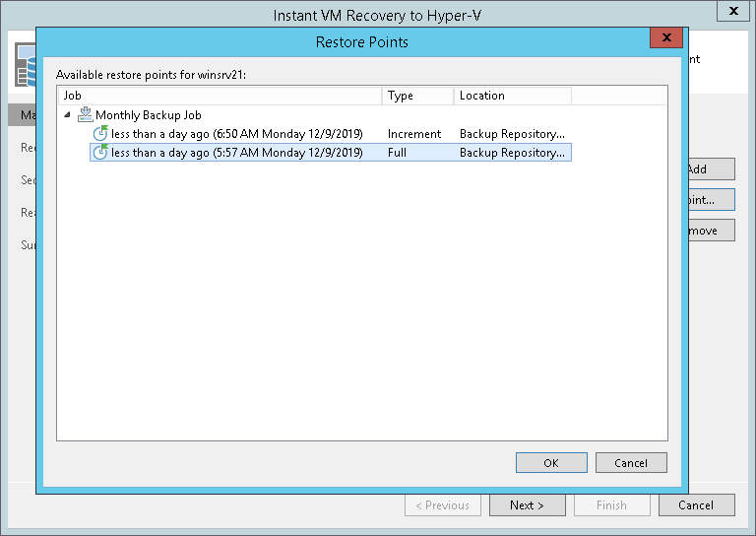Click the Full type cell
The width and height of the screenshot is (756, 536).
[397, 153]
